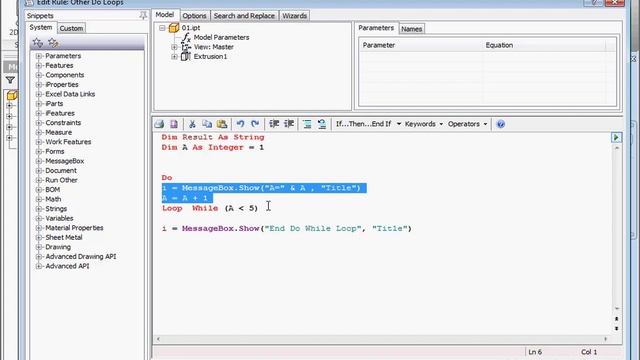Copy the selected code using the Copy icon
Screen dimensions: 640x360
[x=207, y=124]
